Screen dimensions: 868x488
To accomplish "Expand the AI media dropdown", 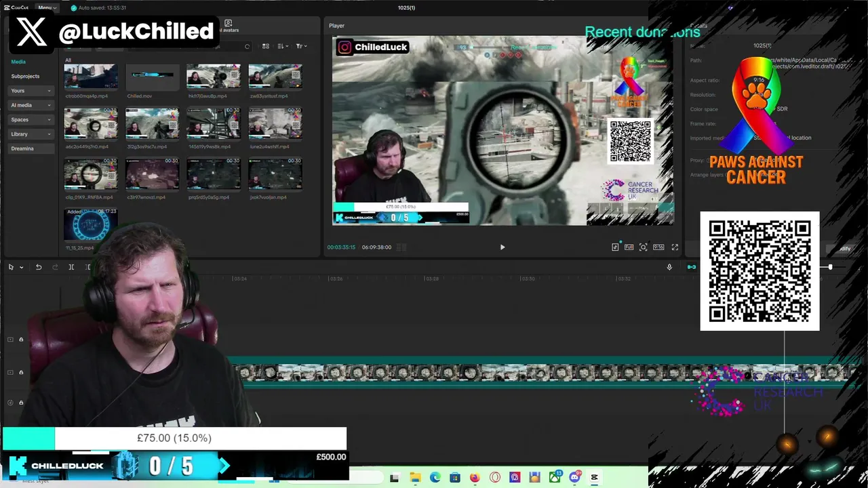I will pyautogui.click(x=31, y=105).
